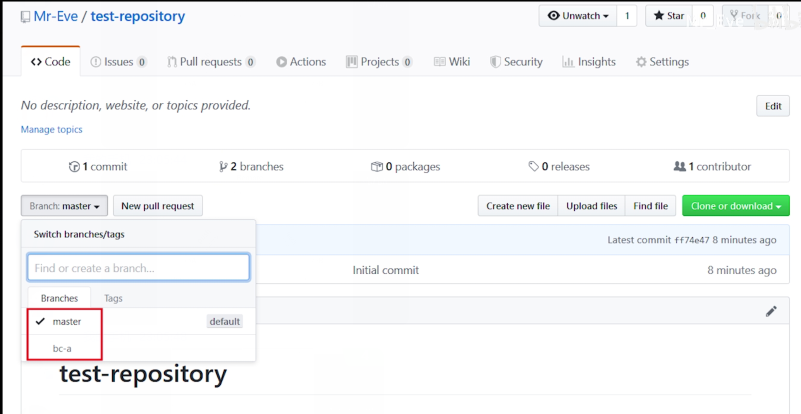The height and width of the screenshot is (414, 801).
Task: Click the Edit description button
Action: click(x=773, y=106)
